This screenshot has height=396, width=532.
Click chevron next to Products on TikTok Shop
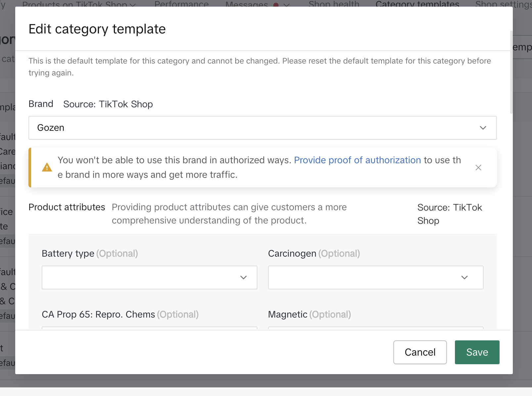[133, 5]
